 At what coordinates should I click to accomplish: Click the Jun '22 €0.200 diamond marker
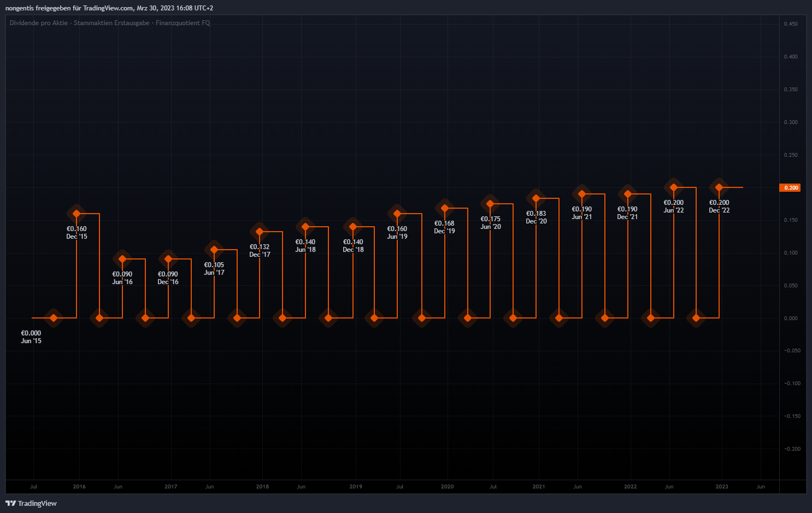pyautogui.click(x=674, y=187)
